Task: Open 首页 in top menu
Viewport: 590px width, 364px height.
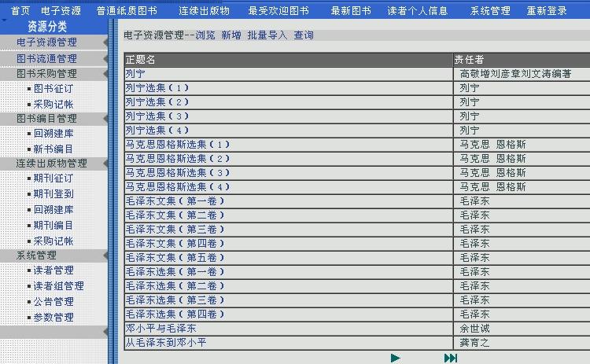Action: click(20, 10)
